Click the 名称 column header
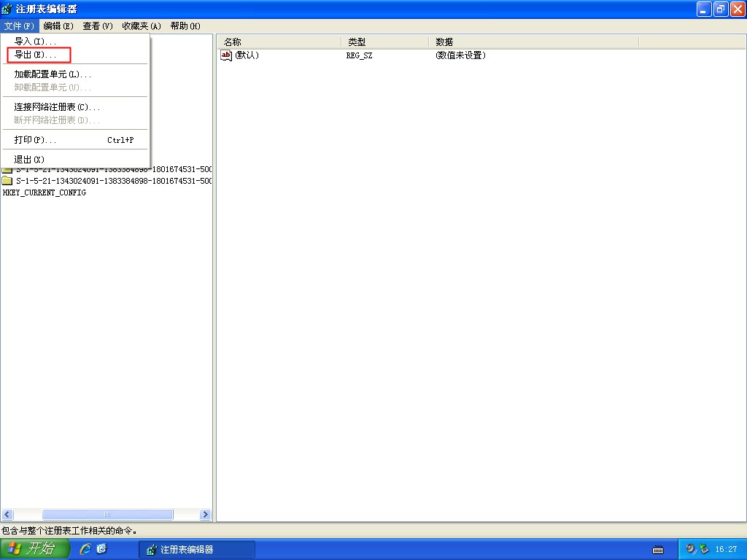 tap(241, 42)
